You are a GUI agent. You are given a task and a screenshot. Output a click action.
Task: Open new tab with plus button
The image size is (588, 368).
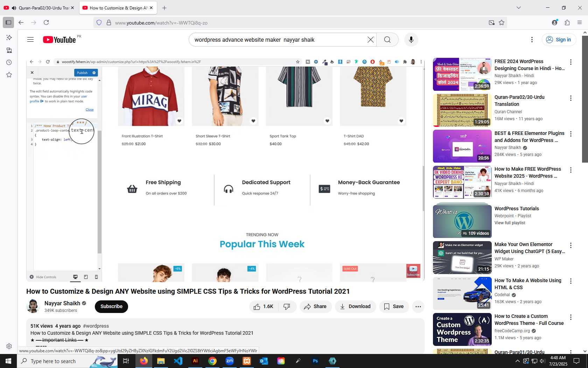tap(164, 8)
